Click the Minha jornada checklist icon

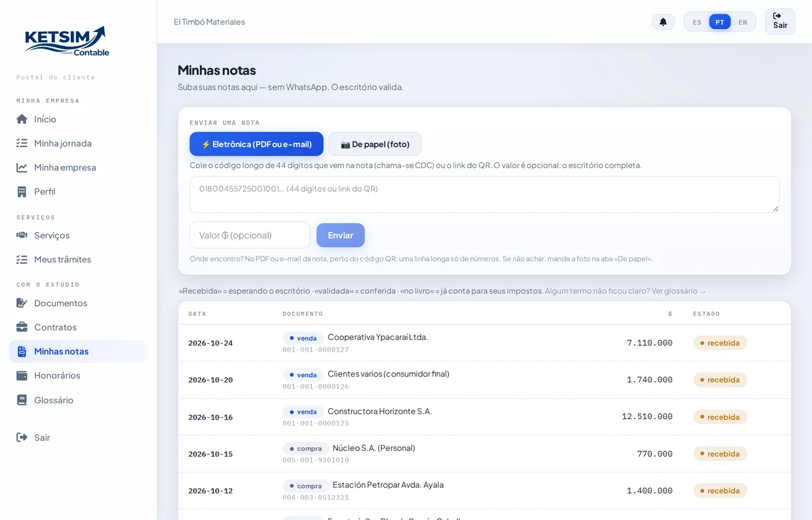22,143
